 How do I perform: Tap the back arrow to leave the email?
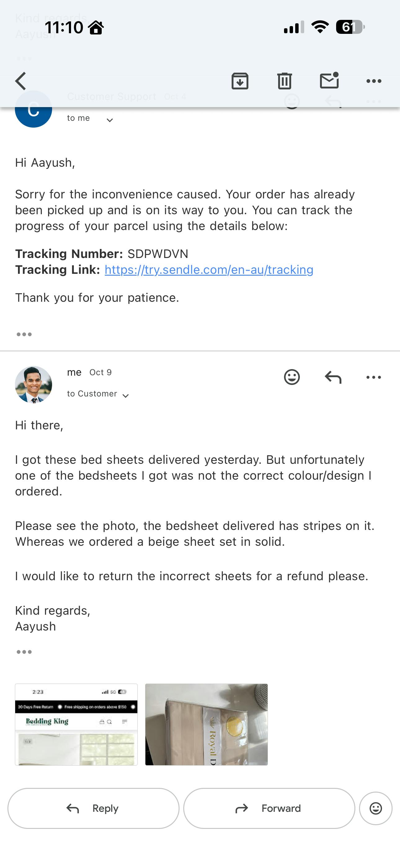pos(21,81)
